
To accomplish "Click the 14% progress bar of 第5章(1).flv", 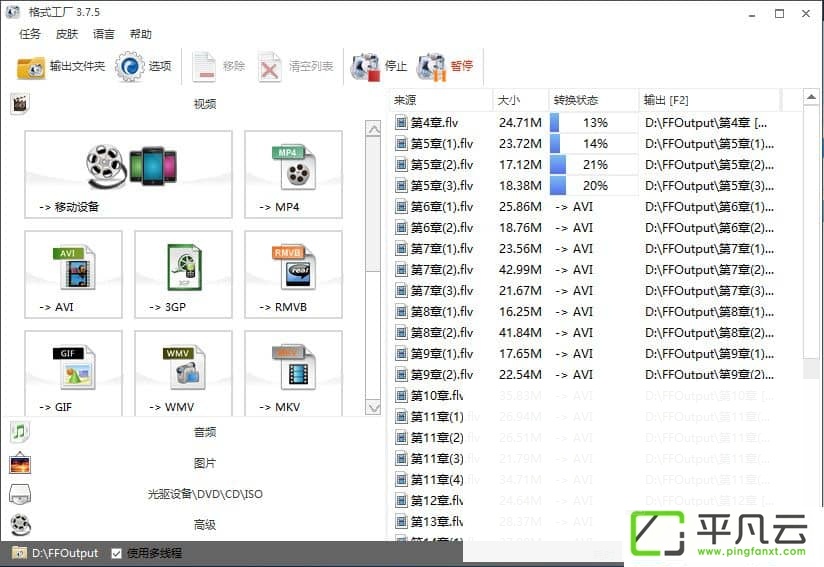I will coord(594,144).
